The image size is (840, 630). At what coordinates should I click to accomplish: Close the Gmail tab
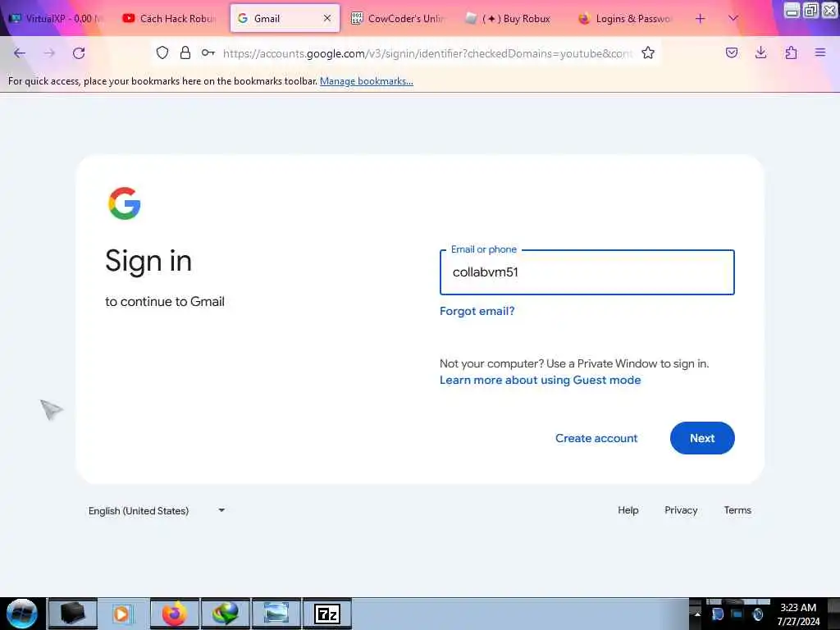(327, 18)
